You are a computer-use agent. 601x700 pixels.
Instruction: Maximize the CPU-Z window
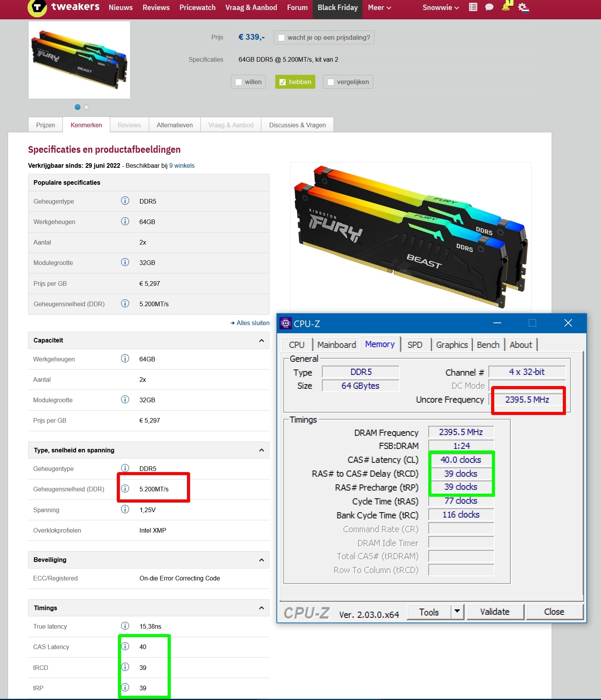pyautogui.click(x=532, y=323)
